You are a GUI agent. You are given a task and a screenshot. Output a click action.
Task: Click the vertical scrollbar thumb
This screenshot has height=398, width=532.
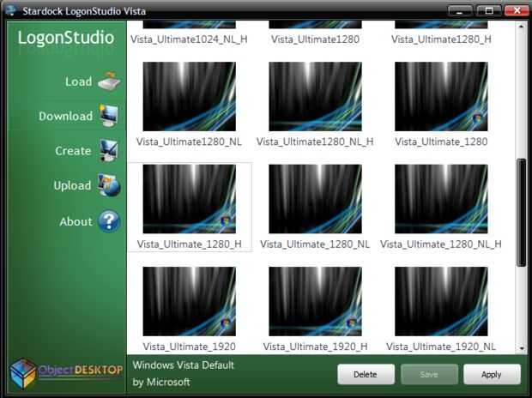tap(521, 213)
